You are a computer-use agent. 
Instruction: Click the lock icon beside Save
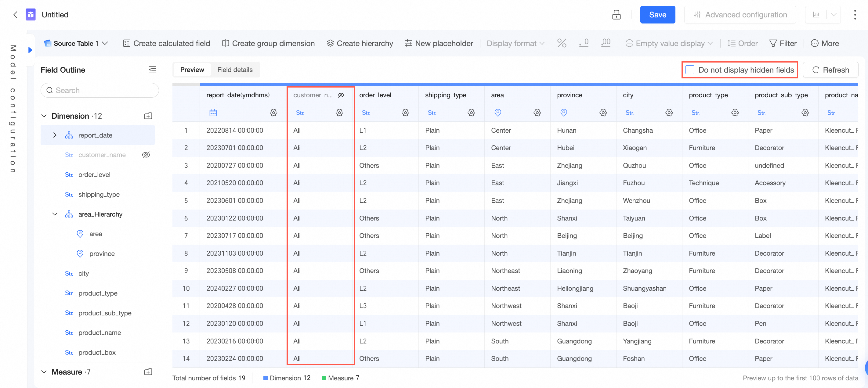pyautogui.click(x=616, y=15)
